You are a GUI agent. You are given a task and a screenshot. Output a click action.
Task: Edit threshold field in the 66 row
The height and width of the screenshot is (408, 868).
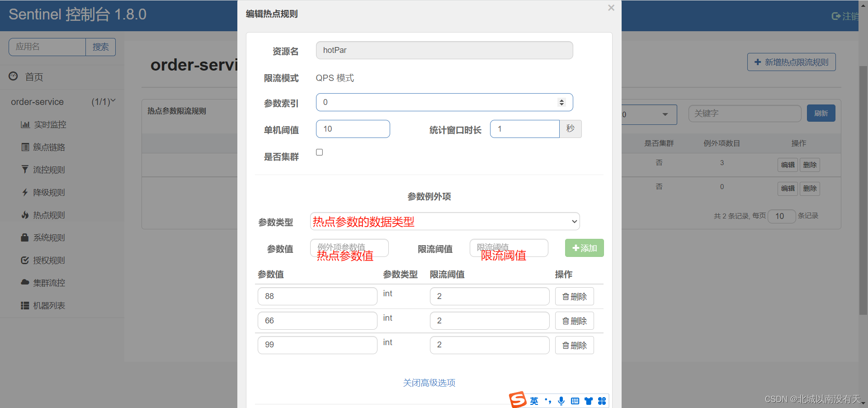click(x=490, y=321)
